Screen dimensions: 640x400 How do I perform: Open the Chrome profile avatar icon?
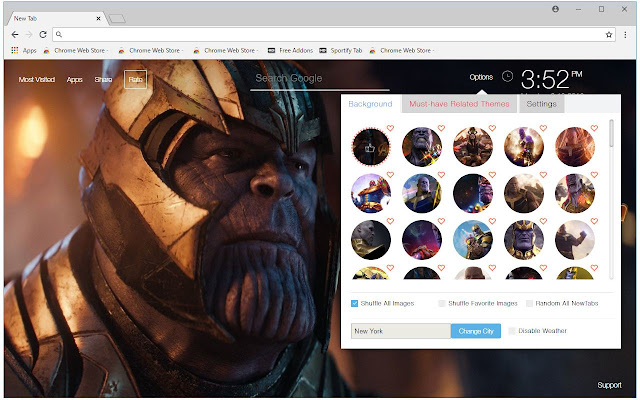[x=555, y=9]
